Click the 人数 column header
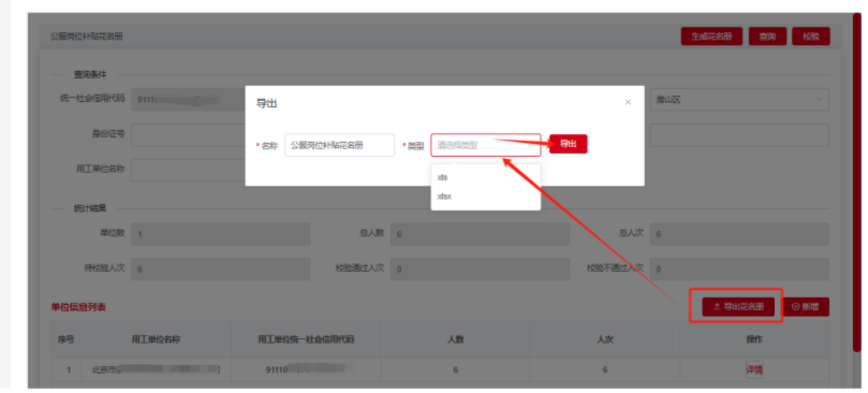 pyautogui.click(x=455, y=339)
